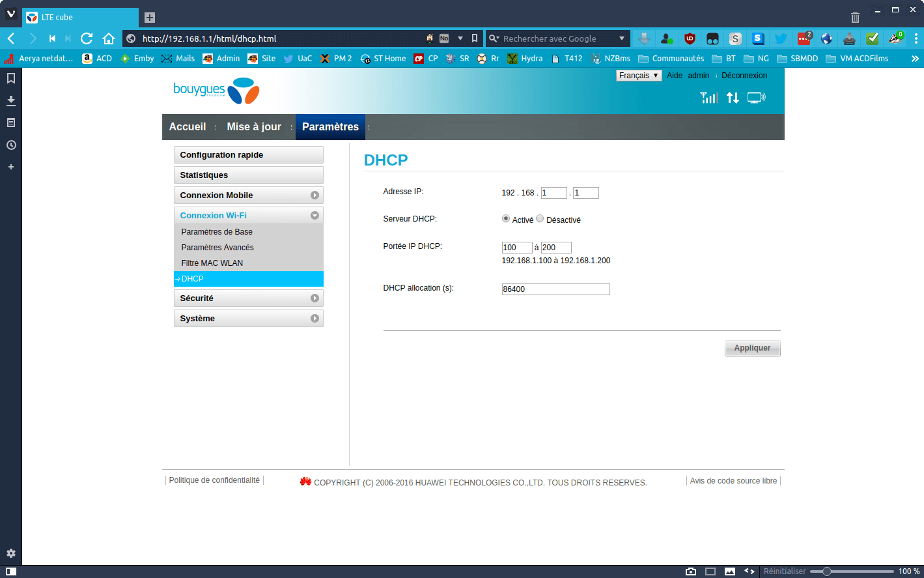Open the browser home page

point(109,38)
